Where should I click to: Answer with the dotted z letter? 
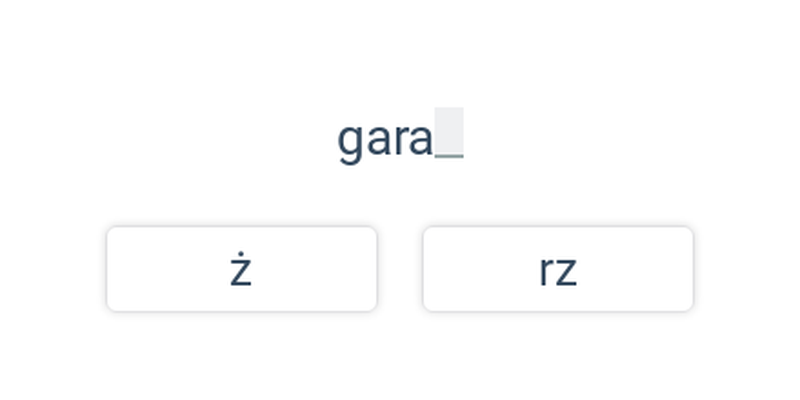coord(242,269)
